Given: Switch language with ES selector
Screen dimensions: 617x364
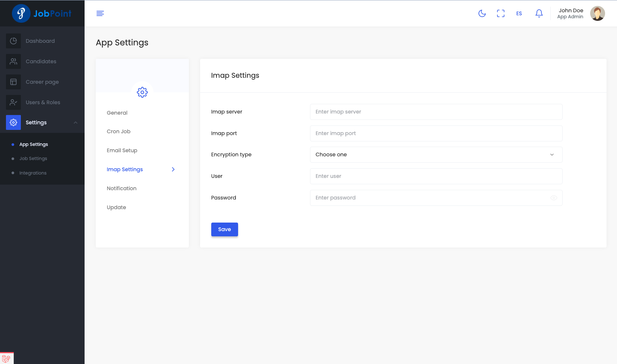Looking at the screenshot, I should pos(519,13).
